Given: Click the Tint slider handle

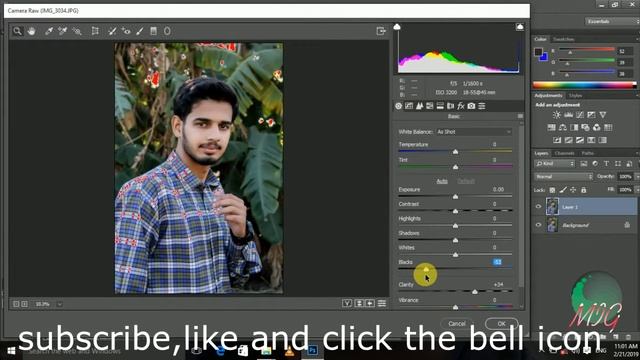Looking at the screenshot, I should click(x=456, y=167).
